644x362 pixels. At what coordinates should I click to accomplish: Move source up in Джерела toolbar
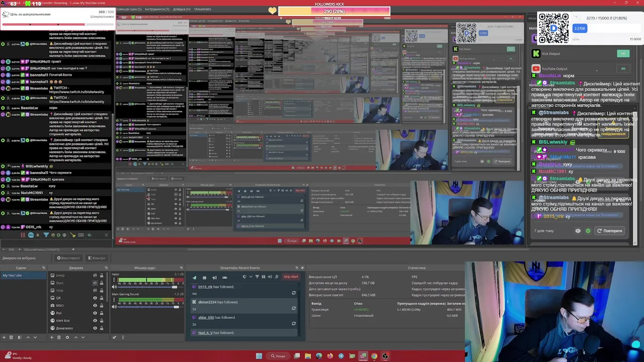(76, 337)
